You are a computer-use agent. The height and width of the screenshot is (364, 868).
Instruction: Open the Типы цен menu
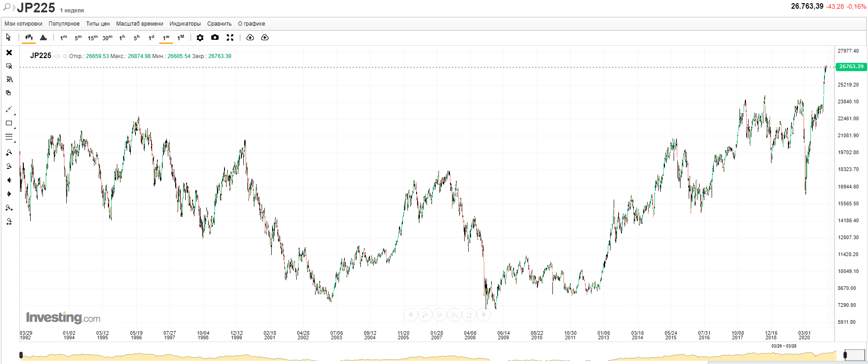click(98, 24)
